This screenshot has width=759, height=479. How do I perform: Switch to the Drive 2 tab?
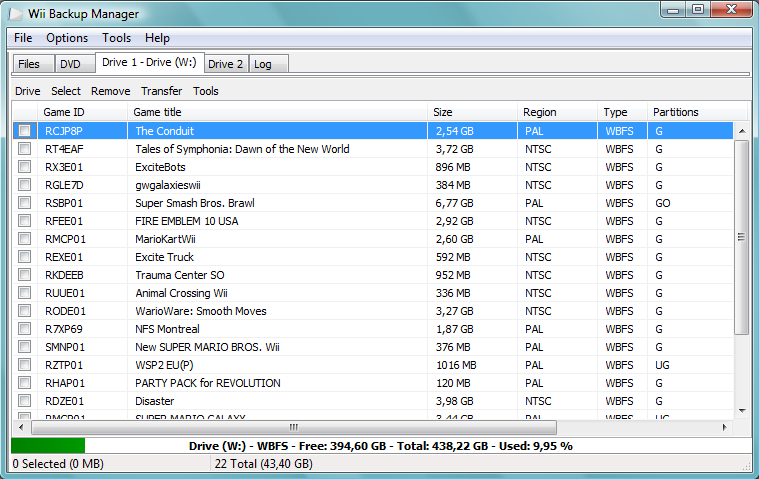click(226, 64)
